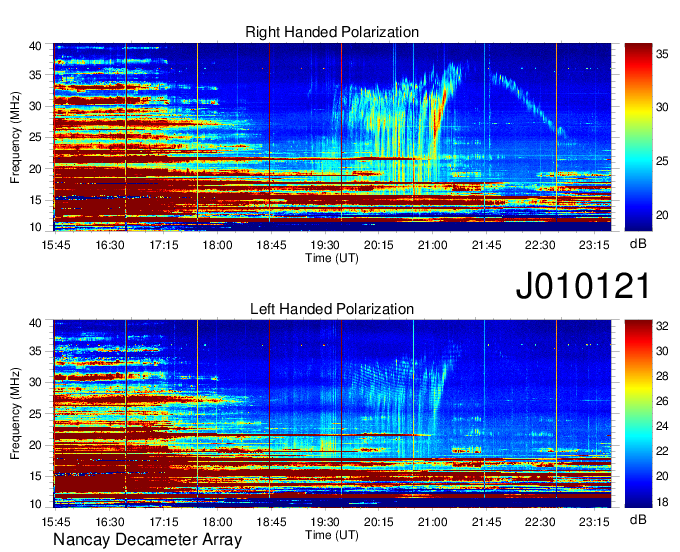Viewport: 680px width, 552px height.
Task: Click the 35 MHz tick on Left Handed plot
Action: [35, 351]
